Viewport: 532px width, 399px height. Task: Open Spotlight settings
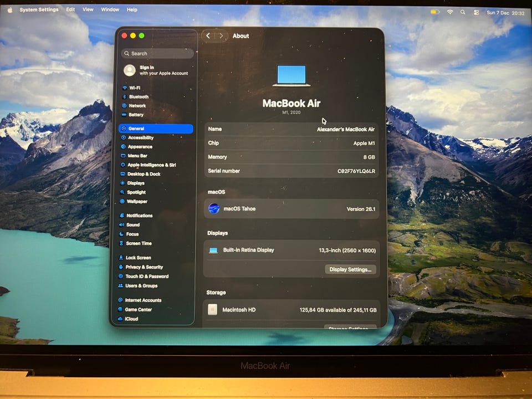132,192
